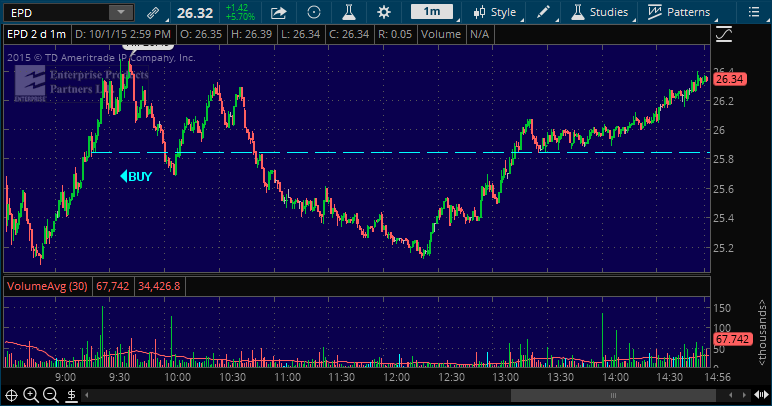The height and width of the screenshot is (406, 772).
Task: Click the crosshair pan icon at bottom left
Action: (x=13, y=395)
